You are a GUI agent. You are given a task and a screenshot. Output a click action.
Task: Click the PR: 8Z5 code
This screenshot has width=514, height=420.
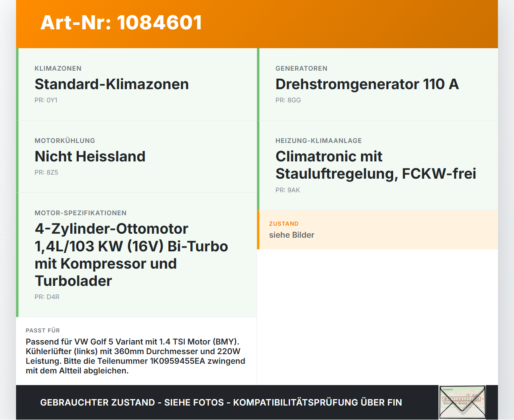[47, 173]
